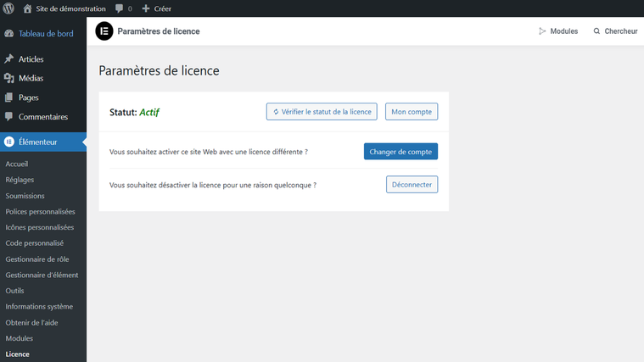Click the Modules play icon in header
This screenshot has height=362, width=644.
542,31
